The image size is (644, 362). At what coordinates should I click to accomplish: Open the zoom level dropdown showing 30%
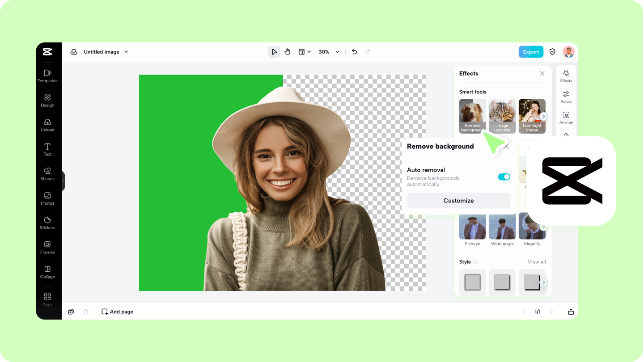(x=329, y=51)
